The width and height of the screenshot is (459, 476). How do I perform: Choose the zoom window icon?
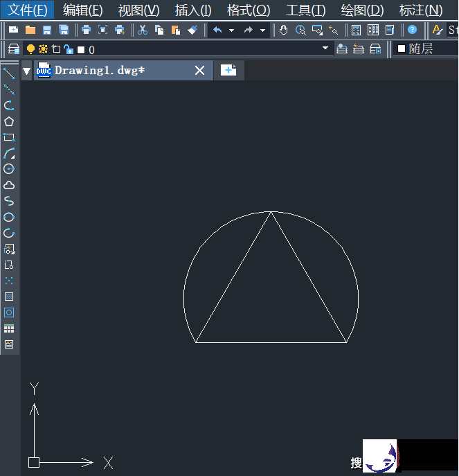tap(317, 30)
